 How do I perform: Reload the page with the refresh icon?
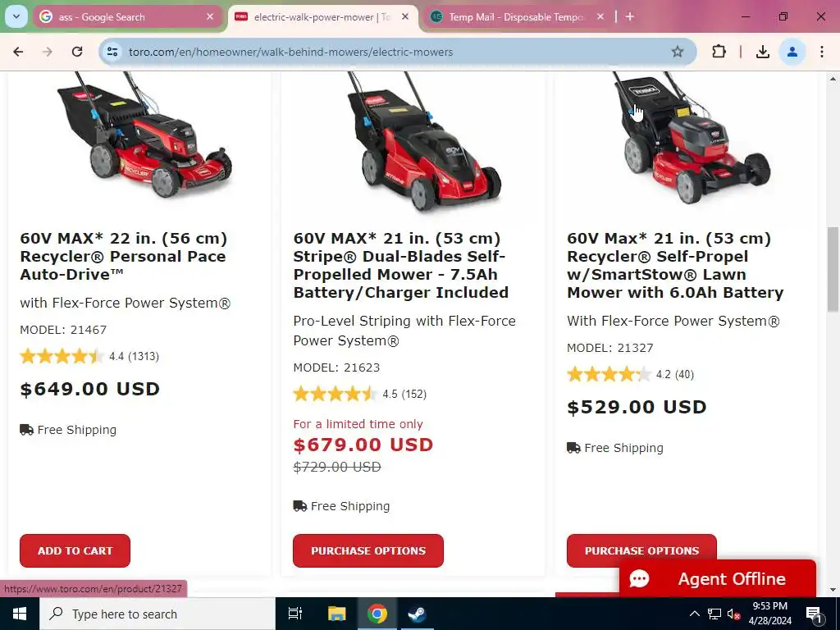(77, 52)
